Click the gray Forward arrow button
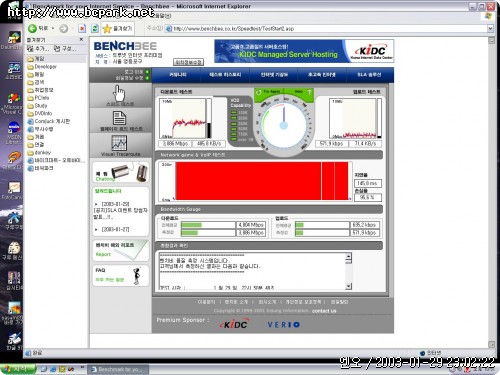This screenshot has width=500, height=375. [x=63, y=29]
